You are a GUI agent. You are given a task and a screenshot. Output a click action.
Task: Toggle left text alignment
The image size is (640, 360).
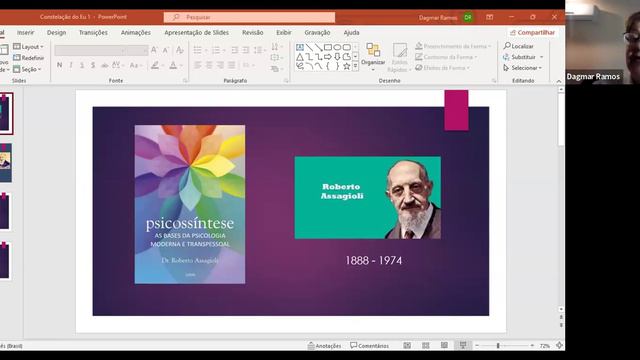[198, 65]
